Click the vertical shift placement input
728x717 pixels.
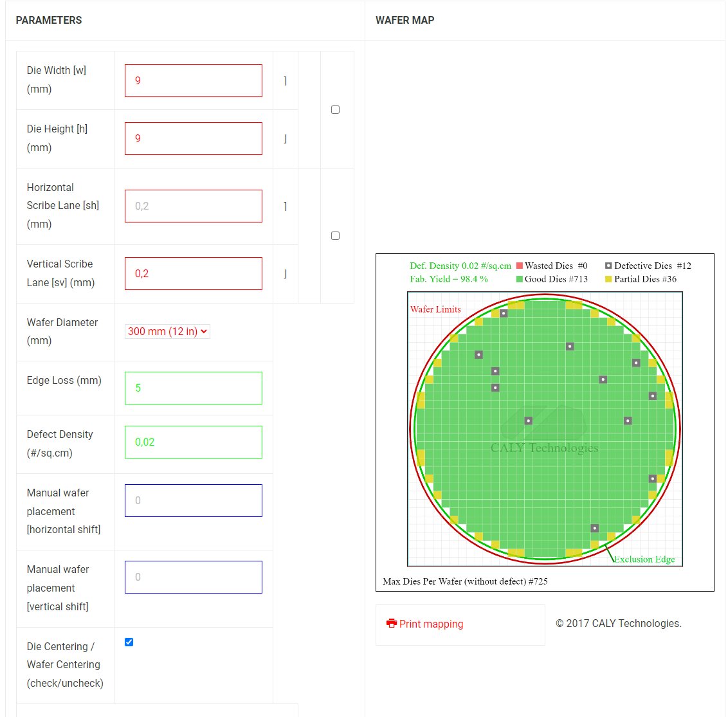pyautogui.click(x=193, y=577)
